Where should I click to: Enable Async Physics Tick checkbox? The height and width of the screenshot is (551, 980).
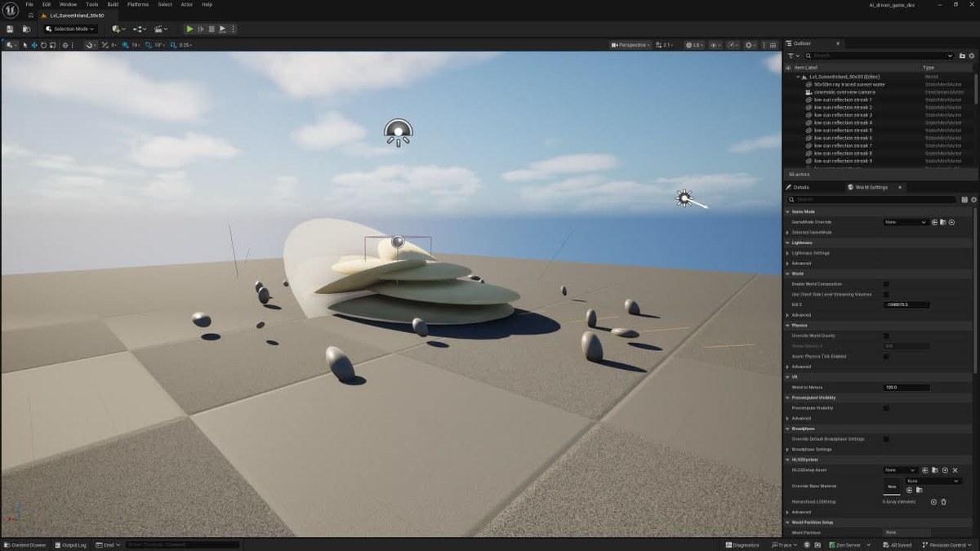(886, 356)
